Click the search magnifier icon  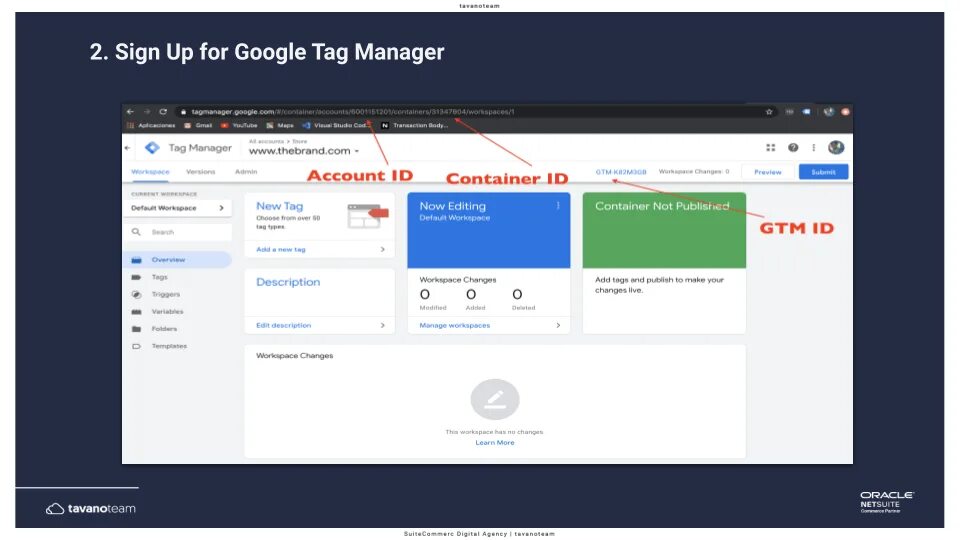click(136, 232)
